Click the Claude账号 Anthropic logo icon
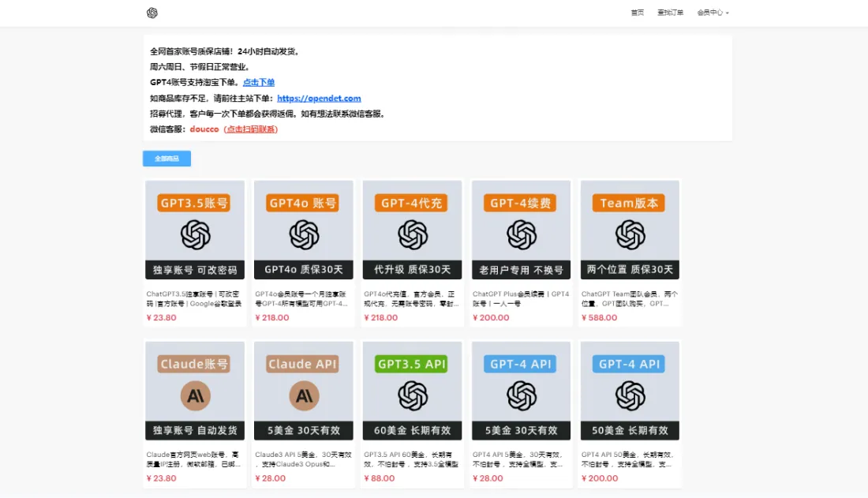This screenshot has height=498, width=868. (196, 395)
